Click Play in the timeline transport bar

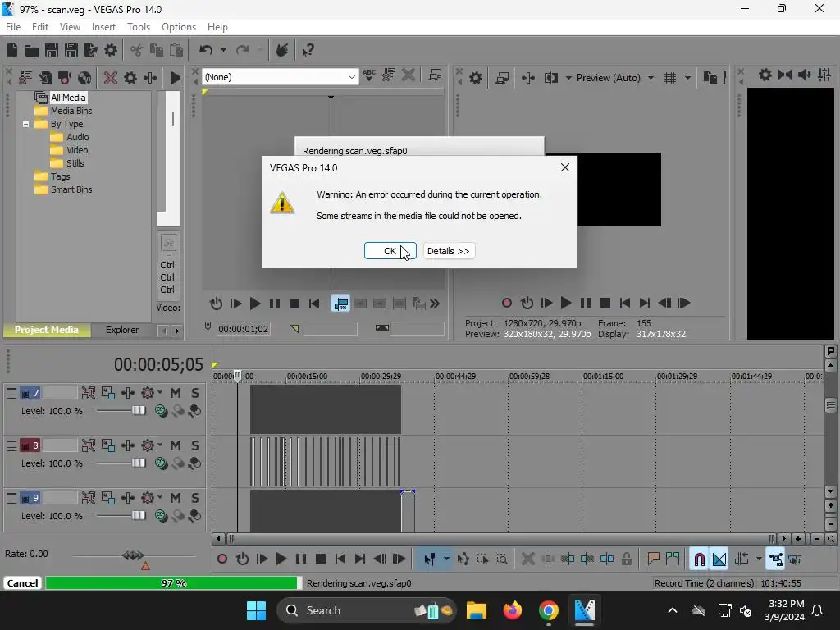(281, 559)
